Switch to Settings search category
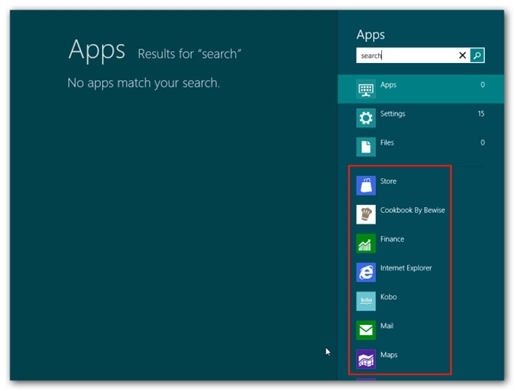This screenshot has width=516, height=391. tap(421, 118)
